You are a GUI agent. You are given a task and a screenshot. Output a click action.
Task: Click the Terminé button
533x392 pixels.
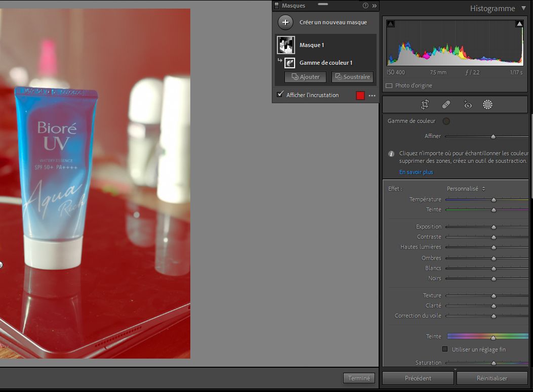click(359, 378)
